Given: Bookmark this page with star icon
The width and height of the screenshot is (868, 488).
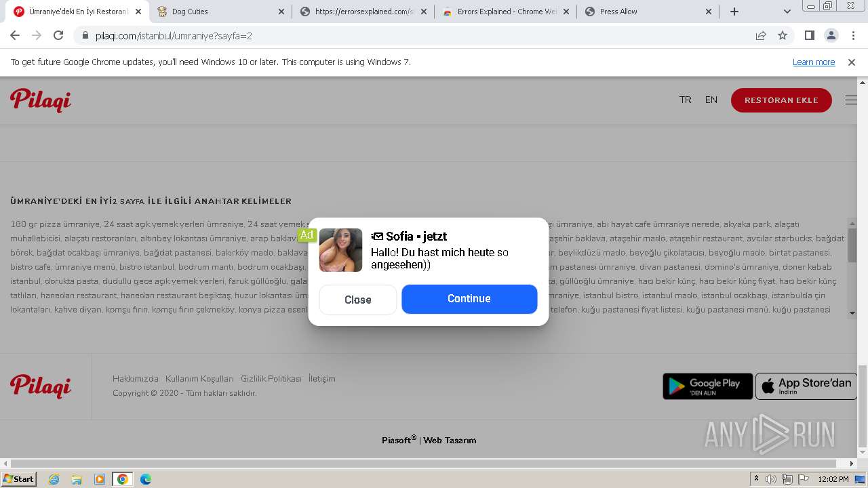Looking at the screenshot, I should click(x=783, y=35).
